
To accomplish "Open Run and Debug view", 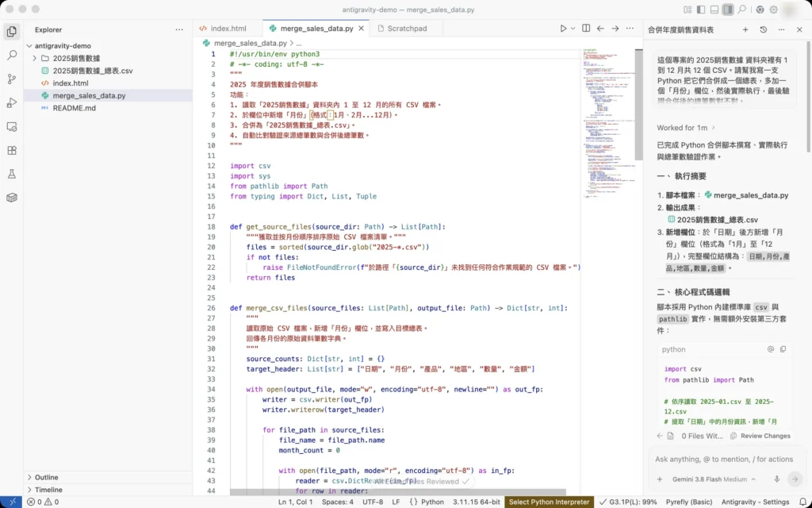I will pos(11,102).
